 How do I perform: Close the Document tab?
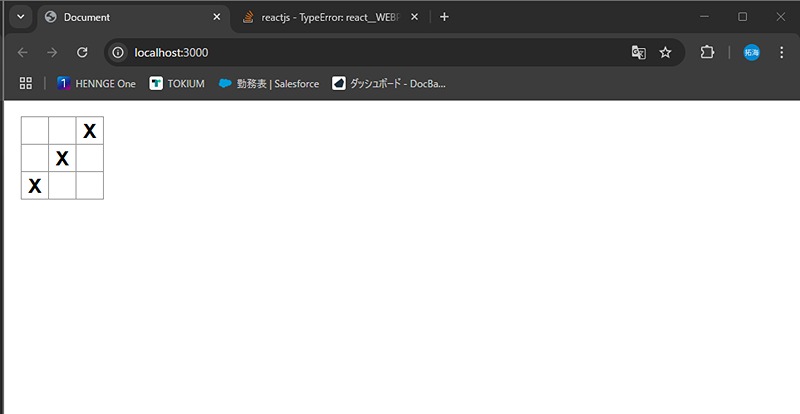click(217, 17)
